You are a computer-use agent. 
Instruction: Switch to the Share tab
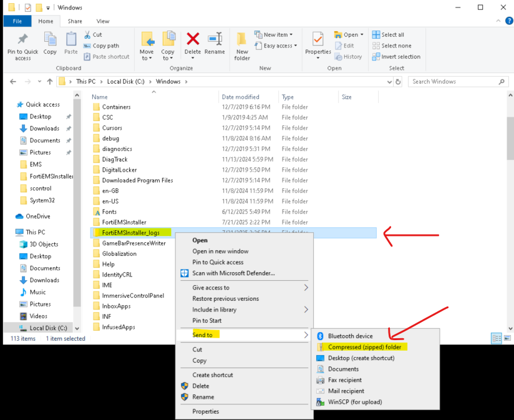point(75,21)
